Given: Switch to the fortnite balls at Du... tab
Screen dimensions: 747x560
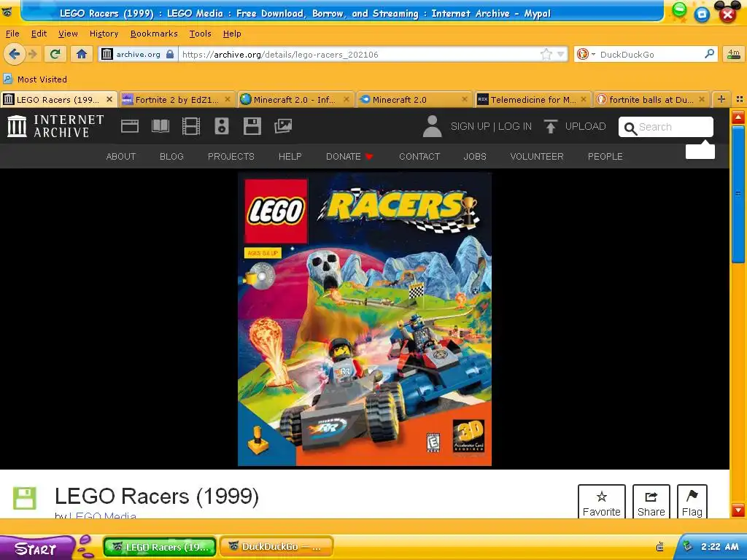Looking at the screenshot, I should [x=651, y=99].
